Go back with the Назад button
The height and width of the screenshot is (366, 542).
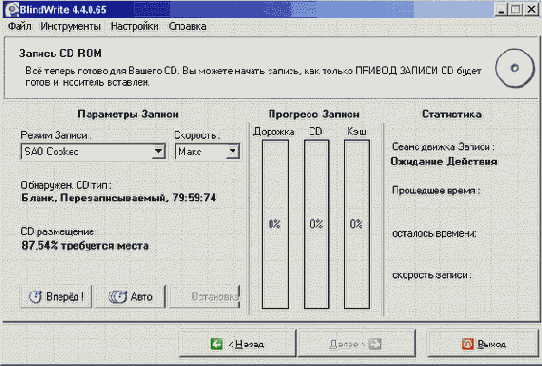point(237,344)
